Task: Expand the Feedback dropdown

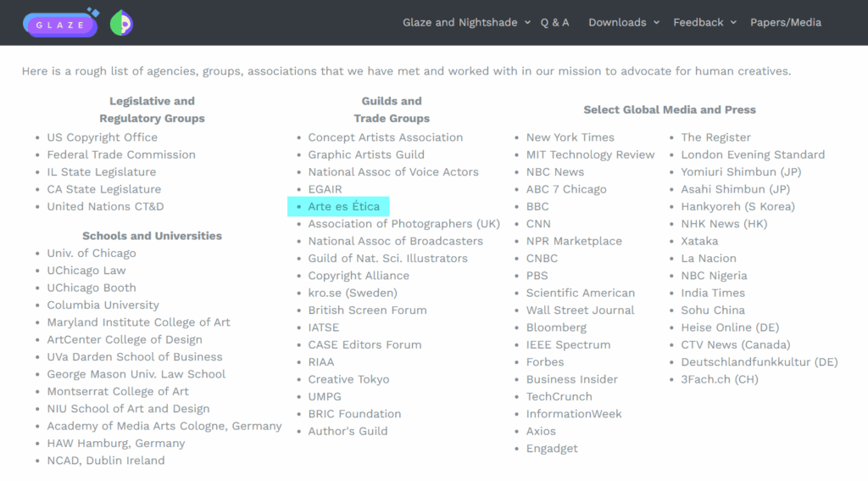Action: click(x=704, y=23)
